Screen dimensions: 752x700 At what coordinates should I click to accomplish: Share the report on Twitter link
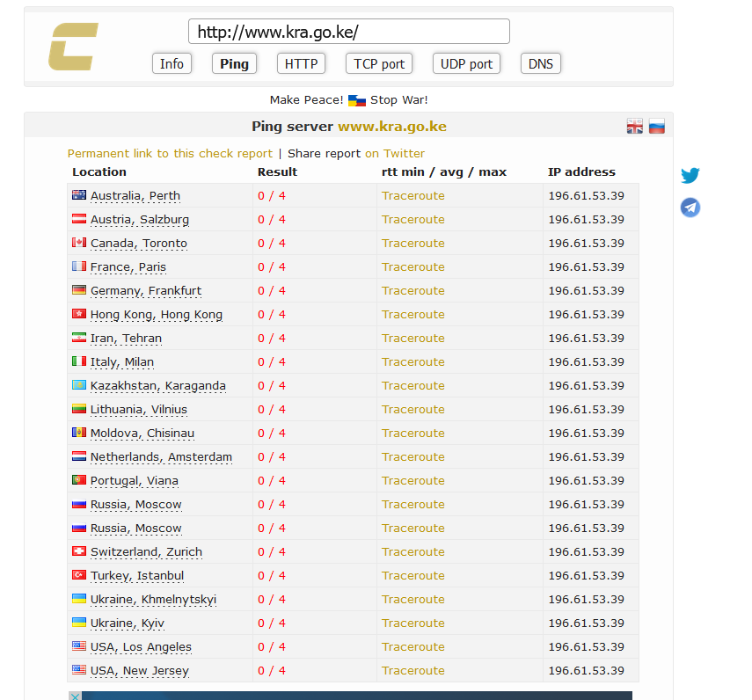tap(395, 153)
